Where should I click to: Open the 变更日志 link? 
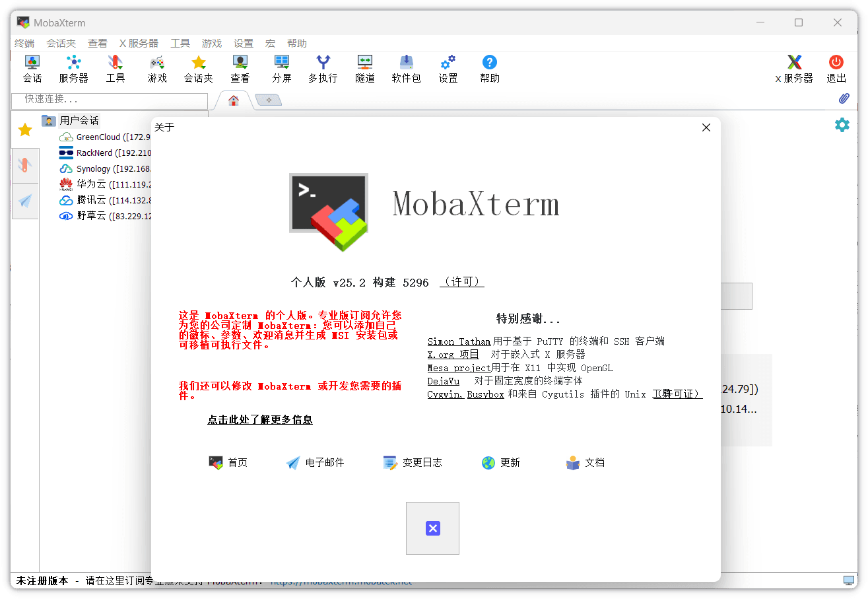click(x=413, y=462)
